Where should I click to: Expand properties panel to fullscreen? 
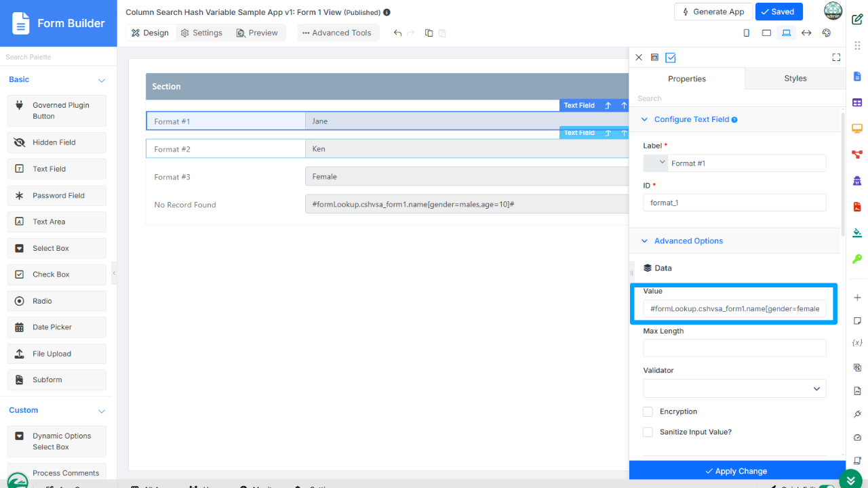coord(836,58)
